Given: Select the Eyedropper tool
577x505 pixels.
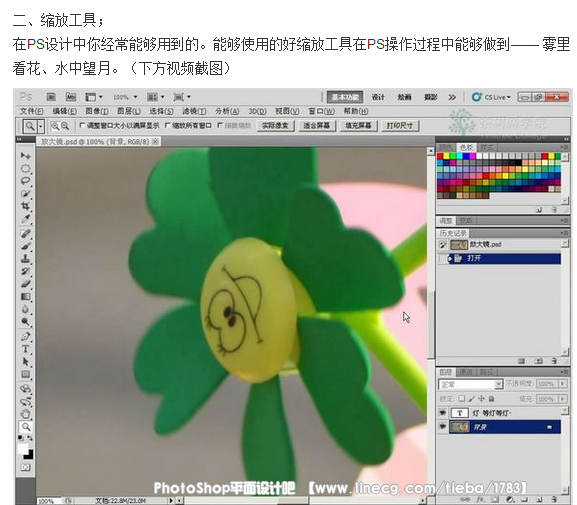Looking at the screenshot, I should click(x=25, y=219).
